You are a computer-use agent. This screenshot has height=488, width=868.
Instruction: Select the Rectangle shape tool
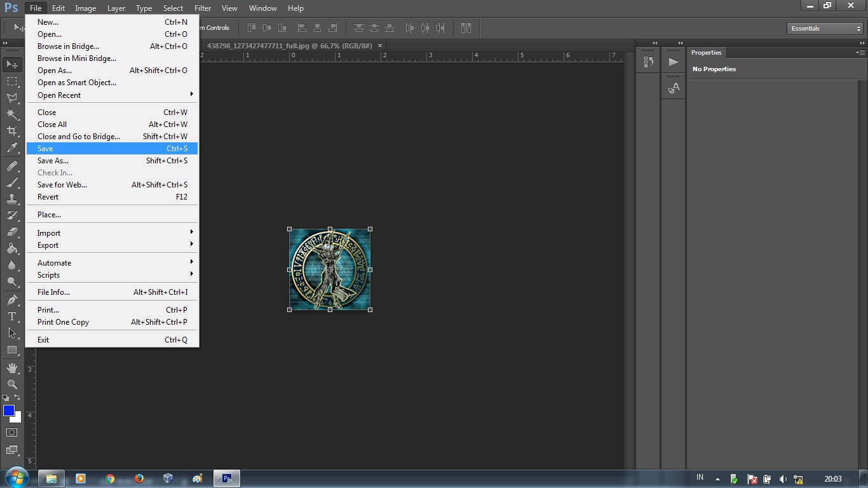coord(12,349)
